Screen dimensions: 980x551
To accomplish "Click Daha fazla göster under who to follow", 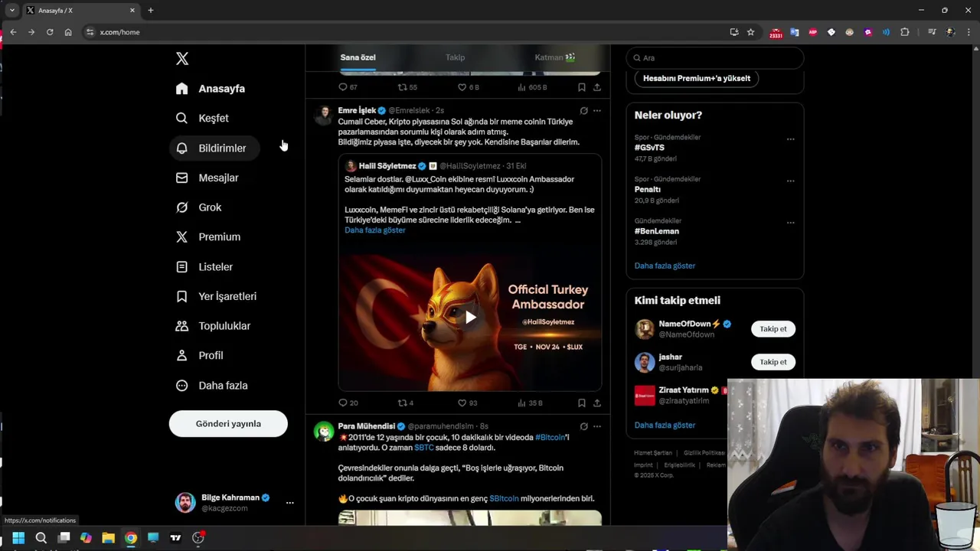I will pyautogui.click(x=665, y=425).
